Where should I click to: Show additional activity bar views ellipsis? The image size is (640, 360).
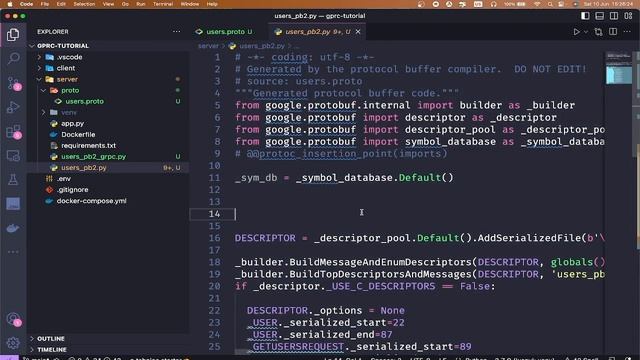[13, 252]
